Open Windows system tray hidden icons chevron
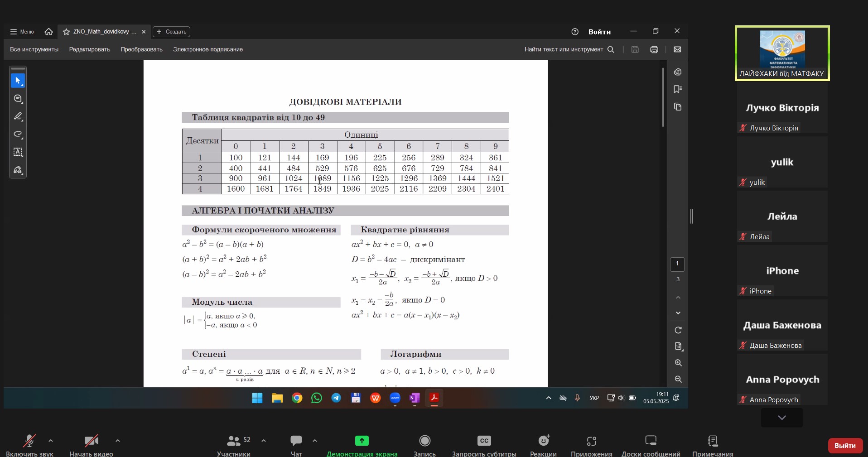Screen dimensions: 868x457 (549, 398)
